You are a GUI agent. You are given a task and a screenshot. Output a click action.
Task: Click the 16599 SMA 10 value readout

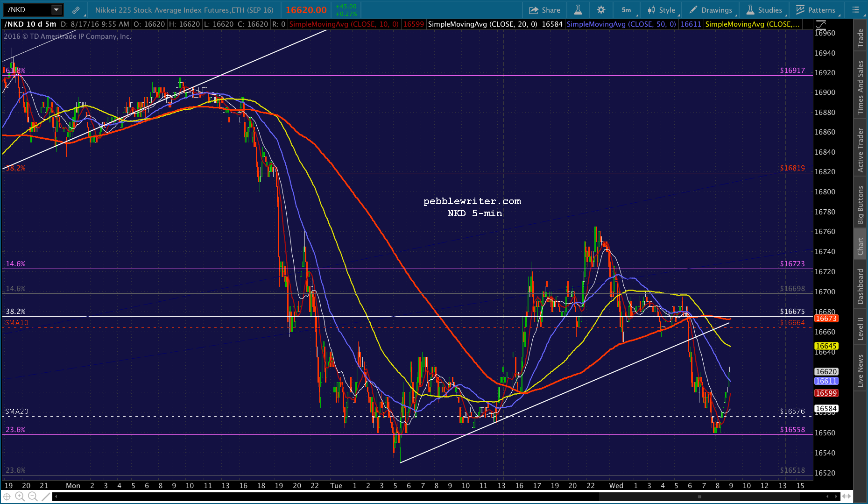[414, 24]
